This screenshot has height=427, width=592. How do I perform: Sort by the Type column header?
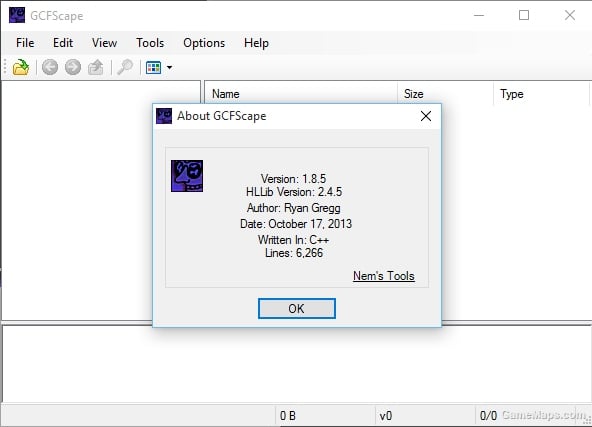pyautogui.click(x=541, y=93)
